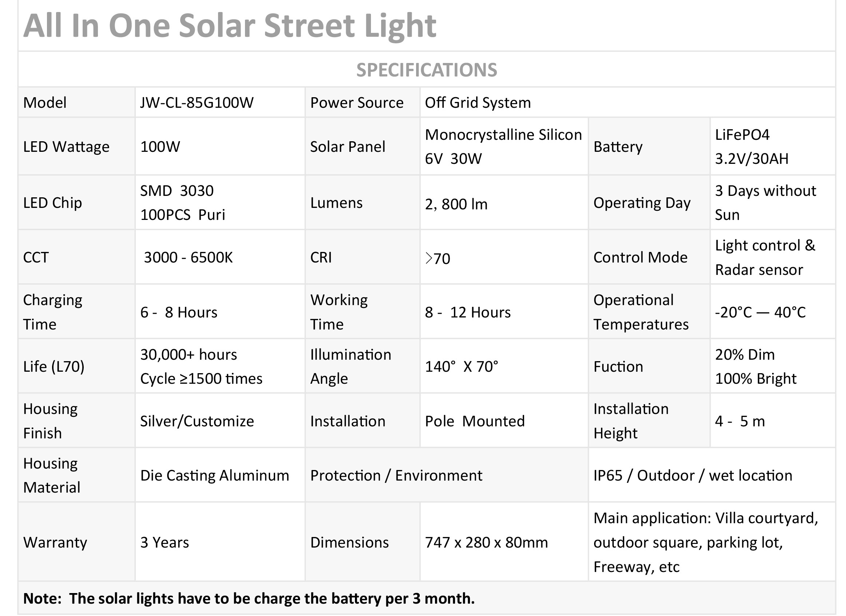Select the "-20°C — 40°C" temperature range

[x=760, y=312]
